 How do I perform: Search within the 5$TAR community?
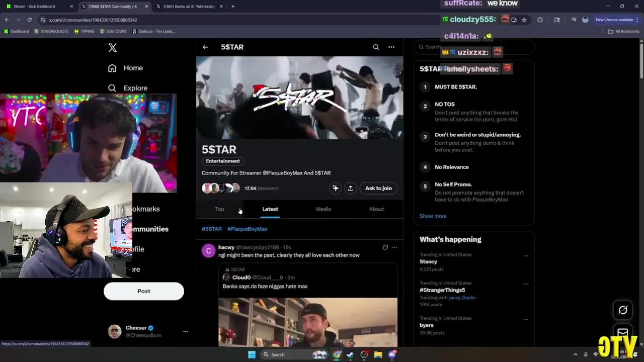point(376,47)
